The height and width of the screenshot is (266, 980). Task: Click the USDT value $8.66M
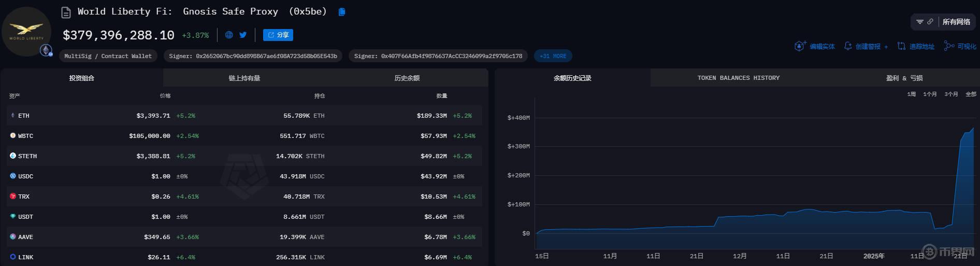click(x=435, y=217)
